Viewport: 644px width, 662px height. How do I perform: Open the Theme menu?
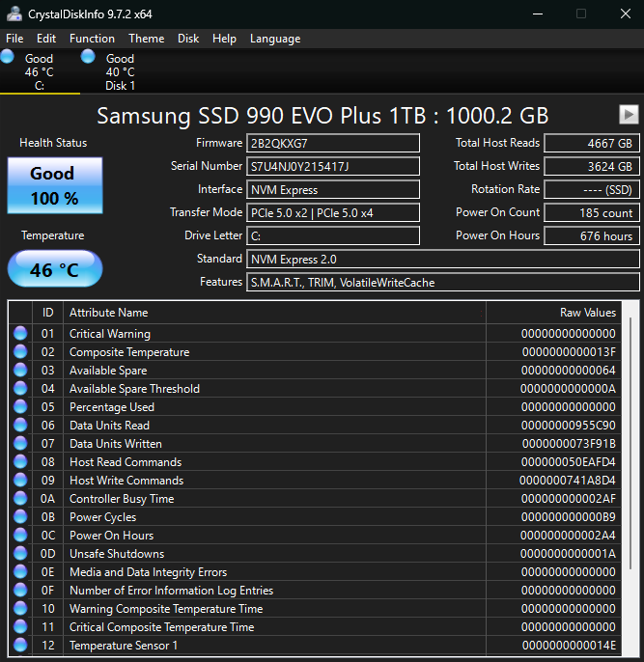click(x=146, y=39)
